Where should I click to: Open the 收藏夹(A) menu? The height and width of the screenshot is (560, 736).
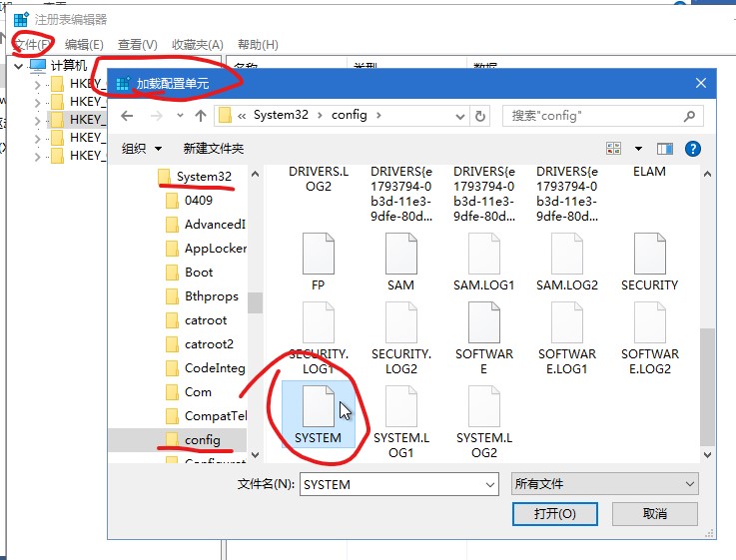click(198, 45)
